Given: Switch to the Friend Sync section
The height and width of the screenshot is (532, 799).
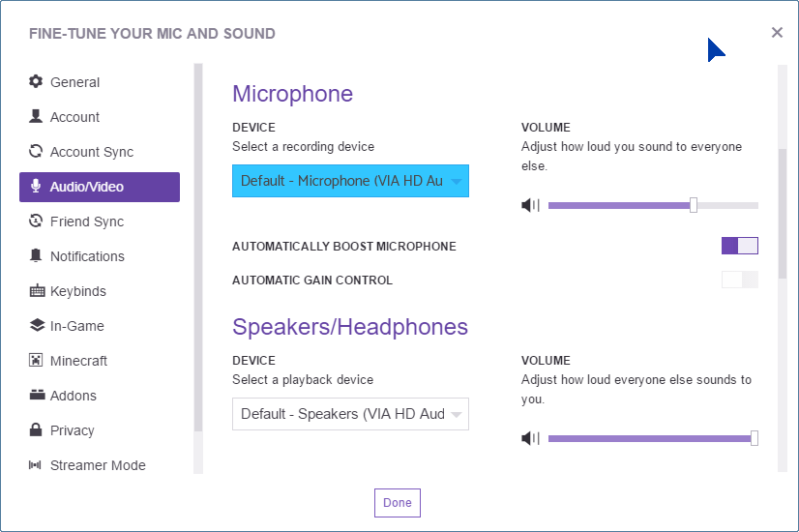Looking at the screenshot, I should (x=87, y=222).
